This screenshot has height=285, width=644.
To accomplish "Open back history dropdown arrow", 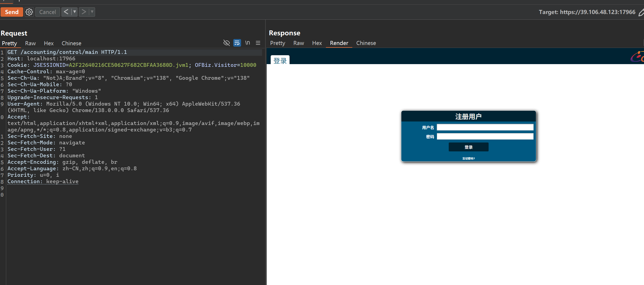I will point(75,12).
